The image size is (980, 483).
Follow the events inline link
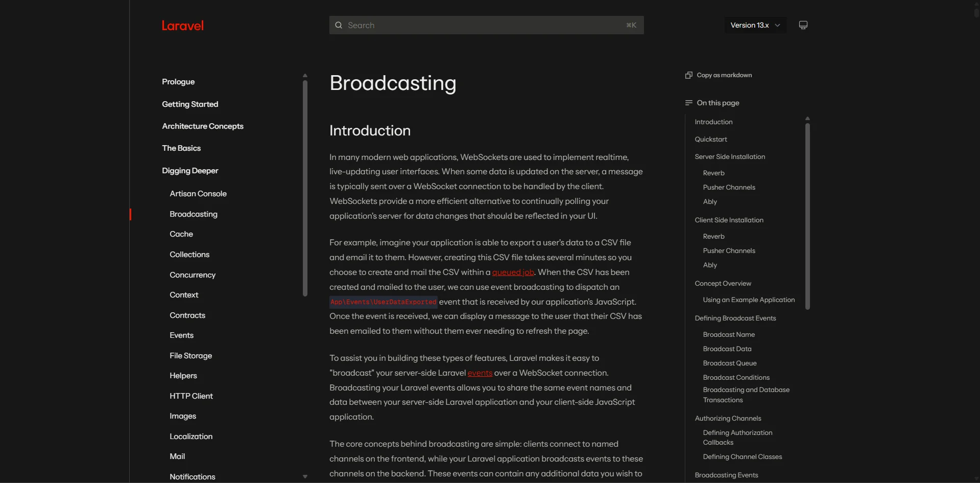pyautogui.click(x=480, y=373)
